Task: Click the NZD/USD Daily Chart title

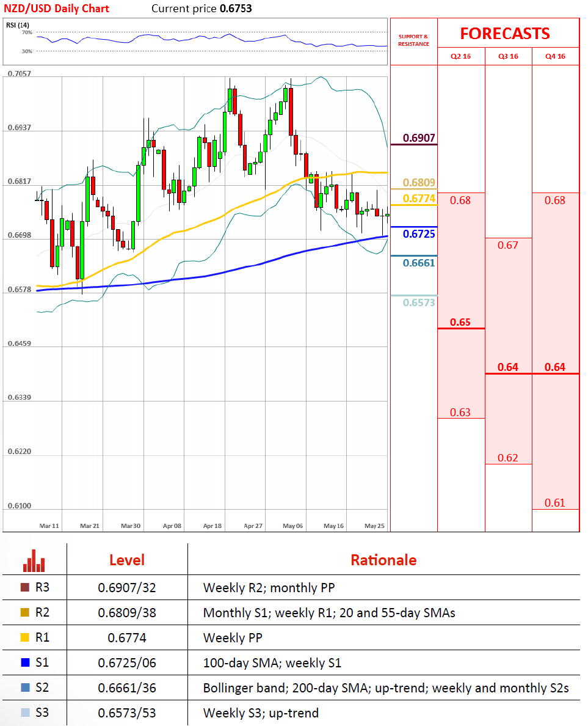Action: [x=56, y=9]
